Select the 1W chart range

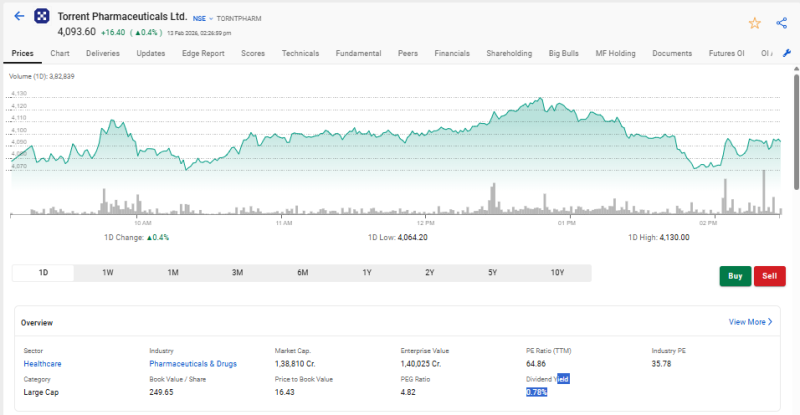click(x=108, y=273)
